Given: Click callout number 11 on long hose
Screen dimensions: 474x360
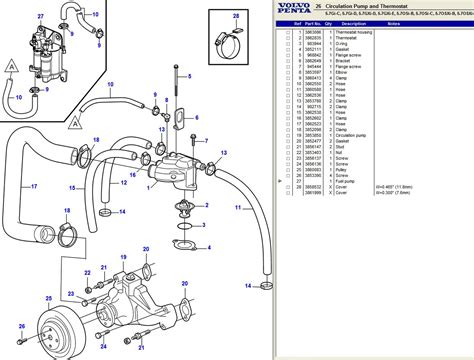Looking at the screenshot, I should [x=238, y=208].
